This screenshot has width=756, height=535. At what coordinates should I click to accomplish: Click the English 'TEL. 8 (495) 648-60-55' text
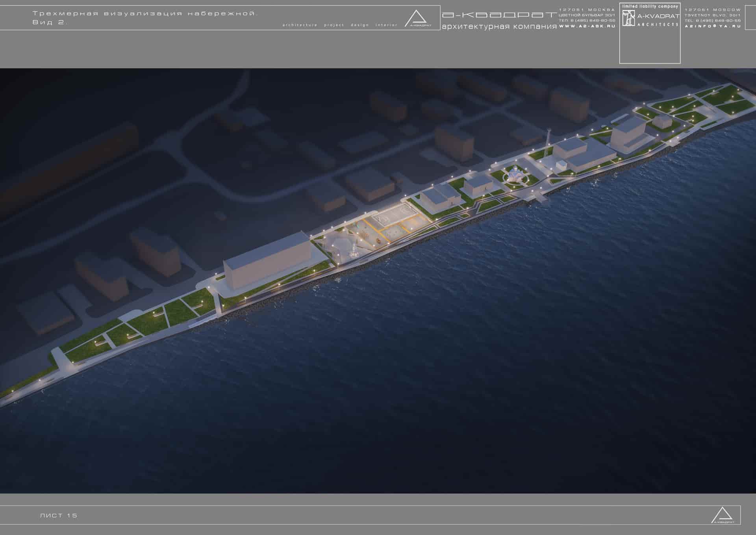pos(713,20)
